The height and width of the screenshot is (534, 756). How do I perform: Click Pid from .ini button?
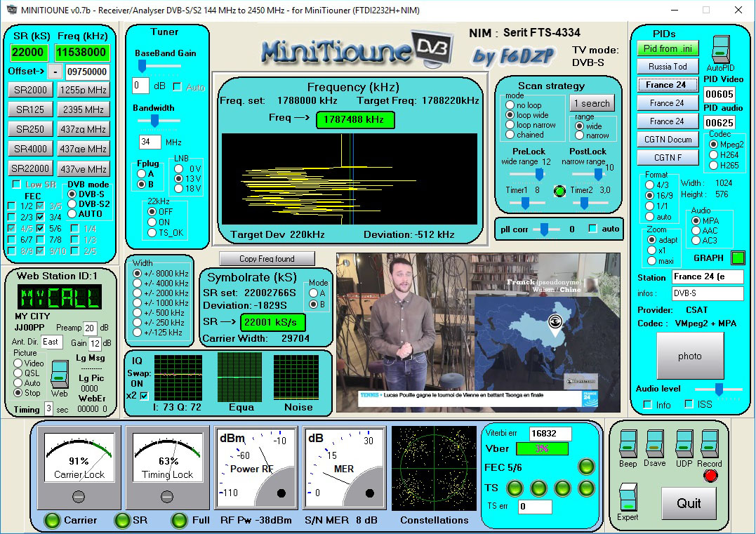[x=668, y=48]
